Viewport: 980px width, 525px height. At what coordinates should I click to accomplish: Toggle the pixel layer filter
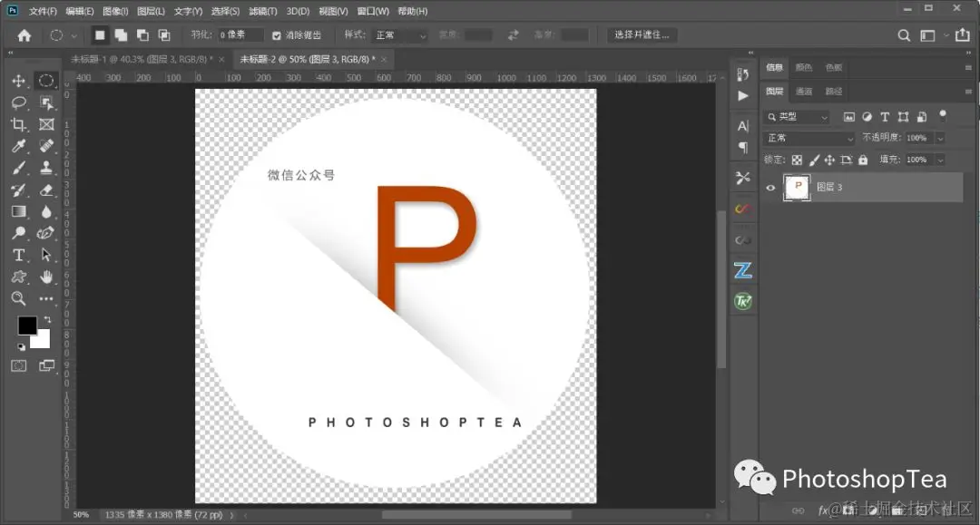coord(848,117)
